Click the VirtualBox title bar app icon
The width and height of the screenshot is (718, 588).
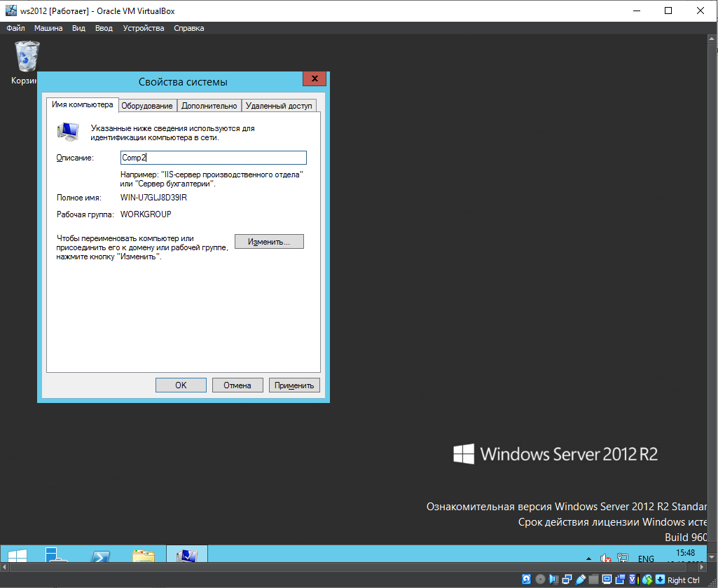click(11, 11)
